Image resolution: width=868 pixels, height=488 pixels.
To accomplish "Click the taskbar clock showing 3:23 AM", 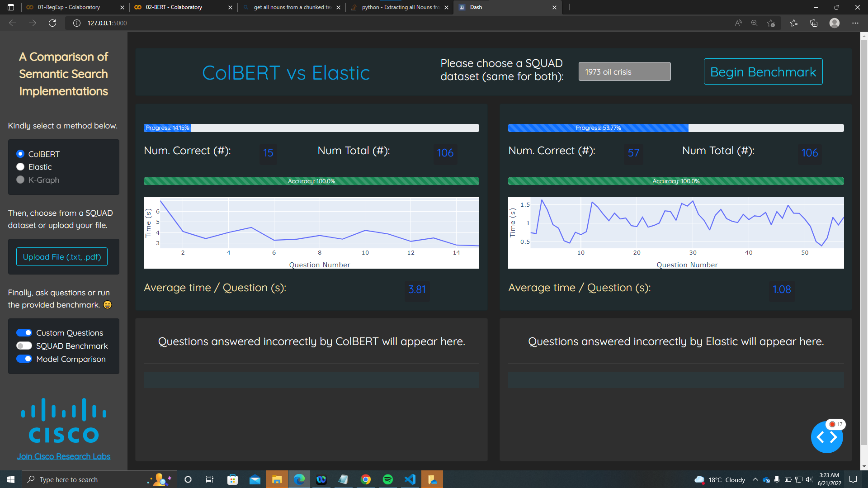I will tap(829, 479).
